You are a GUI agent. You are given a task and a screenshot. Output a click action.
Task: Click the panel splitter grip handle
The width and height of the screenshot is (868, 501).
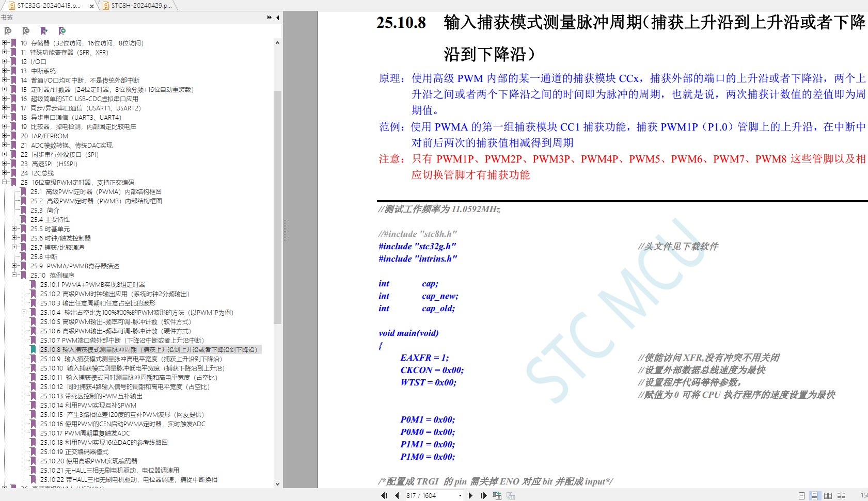point(285,230)
